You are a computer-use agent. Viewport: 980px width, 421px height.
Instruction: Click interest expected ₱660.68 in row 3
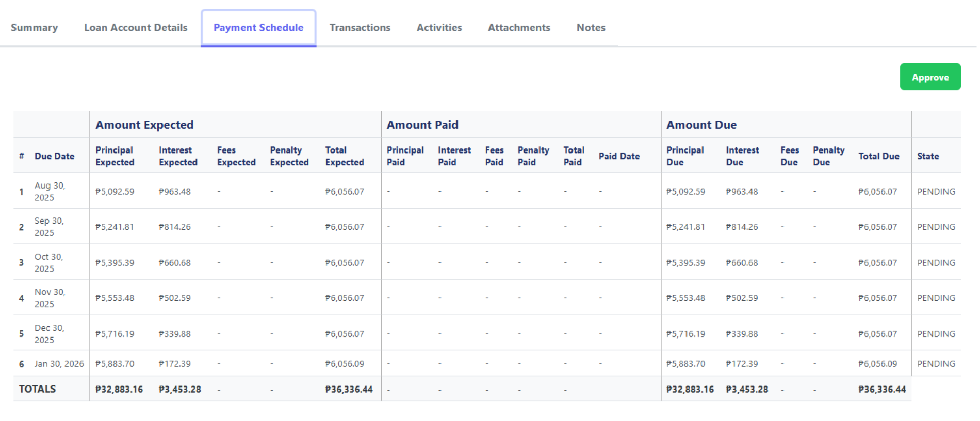click(175, 262)
